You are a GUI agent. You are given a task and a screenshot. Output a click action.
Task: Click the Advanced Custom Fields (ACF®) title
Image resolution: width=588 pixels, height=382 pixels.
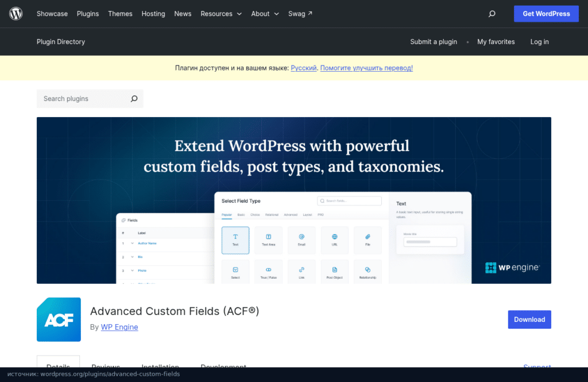coord(175,311)
